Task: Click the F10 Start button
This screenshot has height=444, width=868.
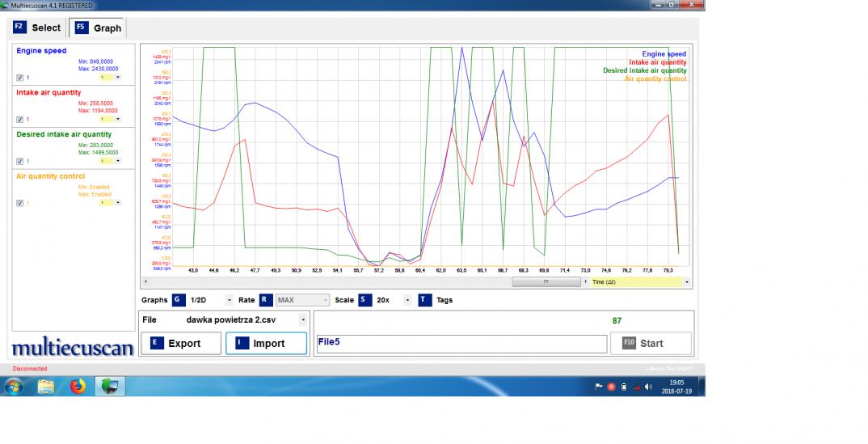Action: 651,343
